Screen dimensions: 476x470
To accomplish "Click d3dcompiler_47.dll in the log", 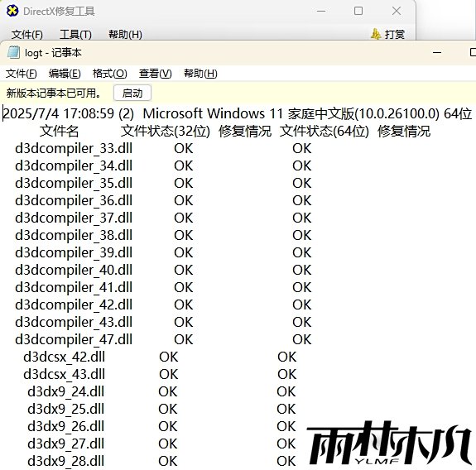I will pos(74,340).
